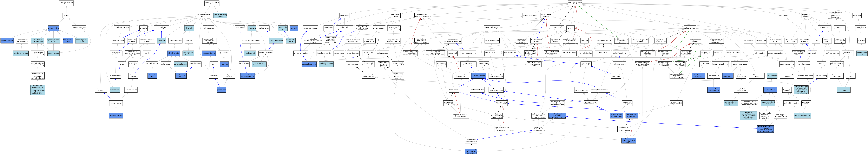The width and height of the screenshot is (868, 155).
Task: Click "regulation of AV node cell action potential" node
Action: tap(471, 151)
